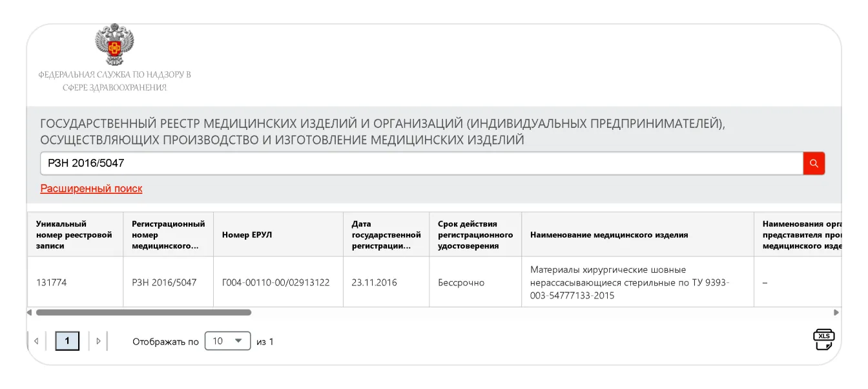Click the search field containing РЗН 2016/5047

pyautogui.click(x=421, y=163)
